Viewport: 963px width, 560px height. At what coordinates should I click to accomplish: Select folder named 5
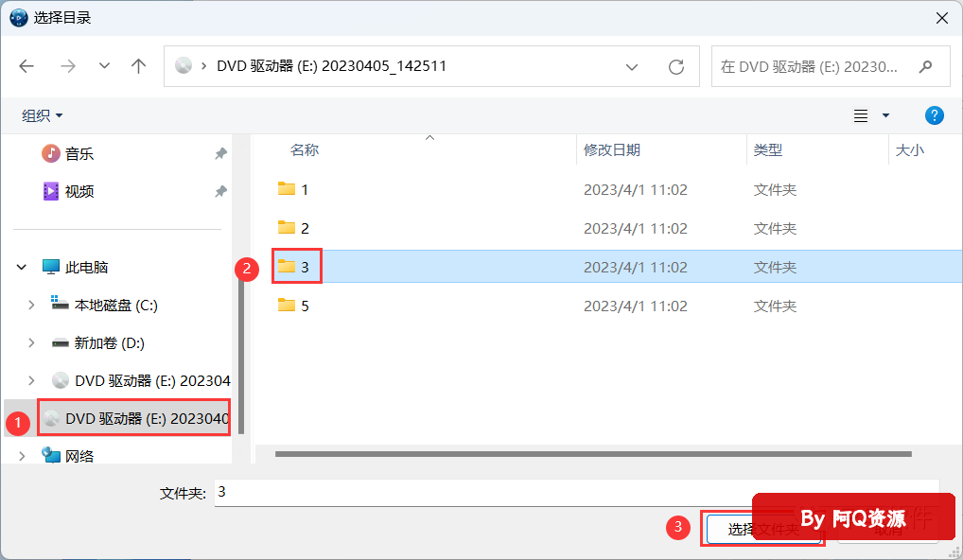[x=304, y=306]
